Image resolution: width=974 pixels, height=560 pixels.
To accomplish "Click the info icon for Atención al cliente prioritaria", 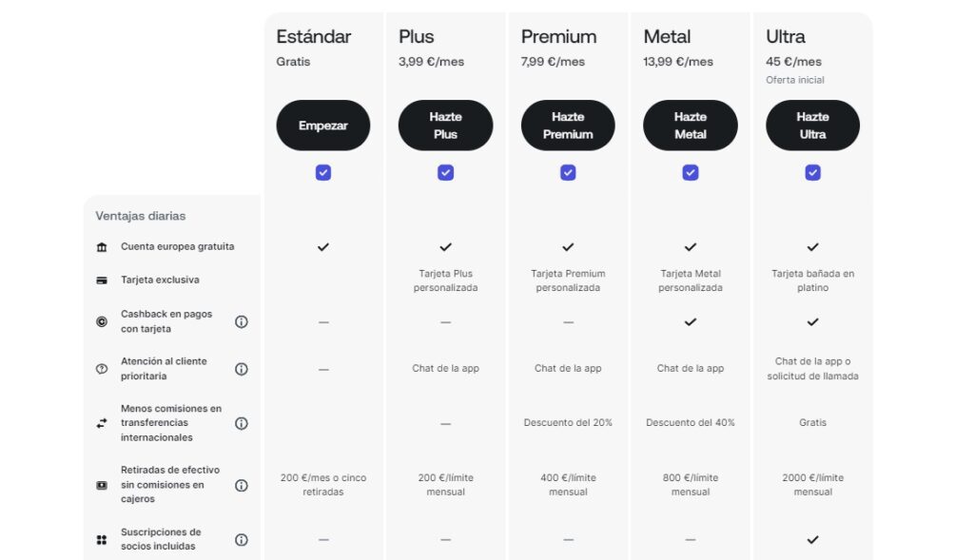I will click(x=241, y=368).
